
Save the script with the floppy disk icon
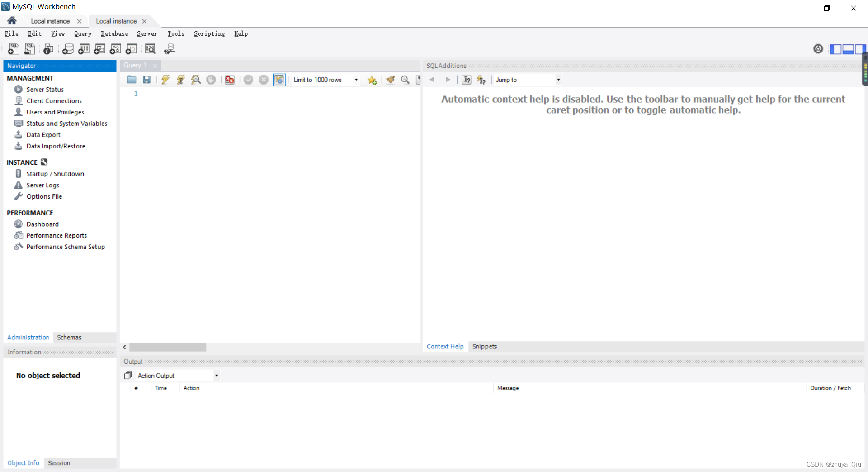146,80
